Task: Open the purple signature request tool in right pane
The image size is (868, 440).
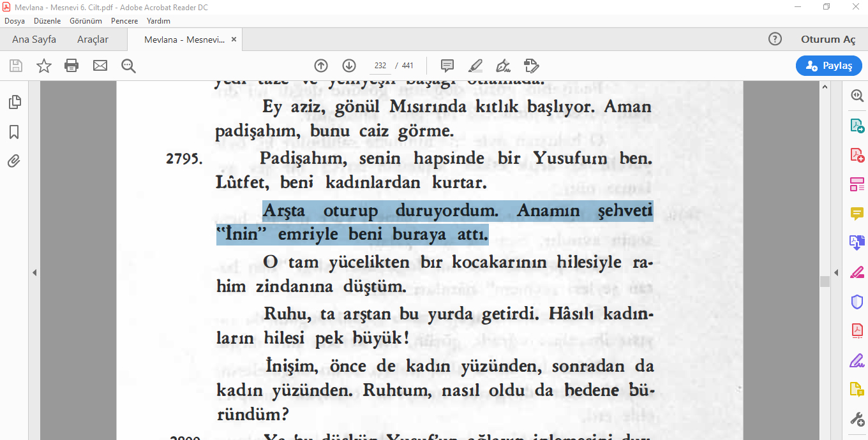Action: click(857, 360)
